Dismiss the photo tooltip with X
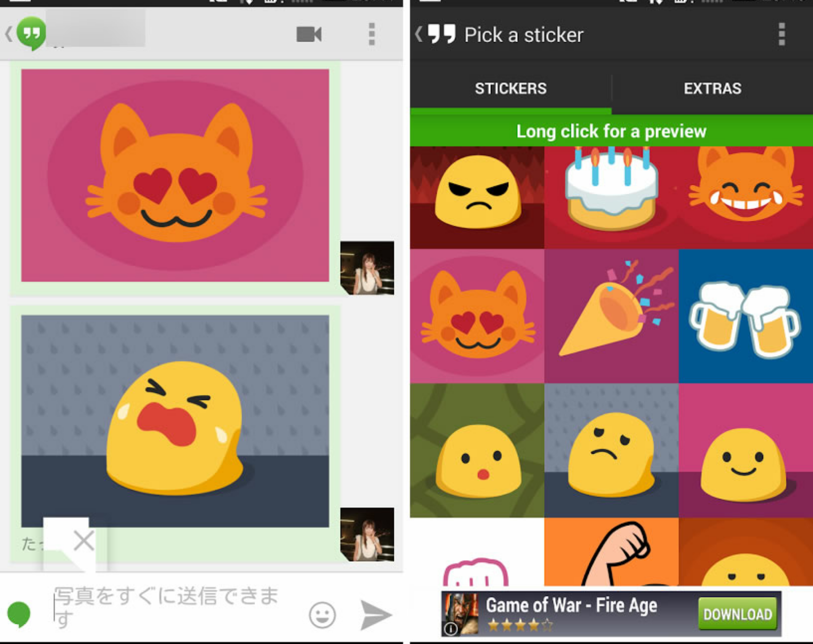813x644 pixels. pyautogui.click(x=84, y=541)
